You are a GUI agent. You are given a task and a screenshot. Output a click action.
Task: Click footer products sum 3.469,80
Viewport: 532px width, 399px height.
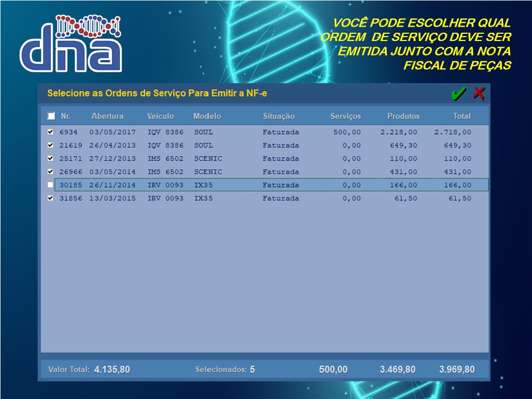click(x=398, y=370)
